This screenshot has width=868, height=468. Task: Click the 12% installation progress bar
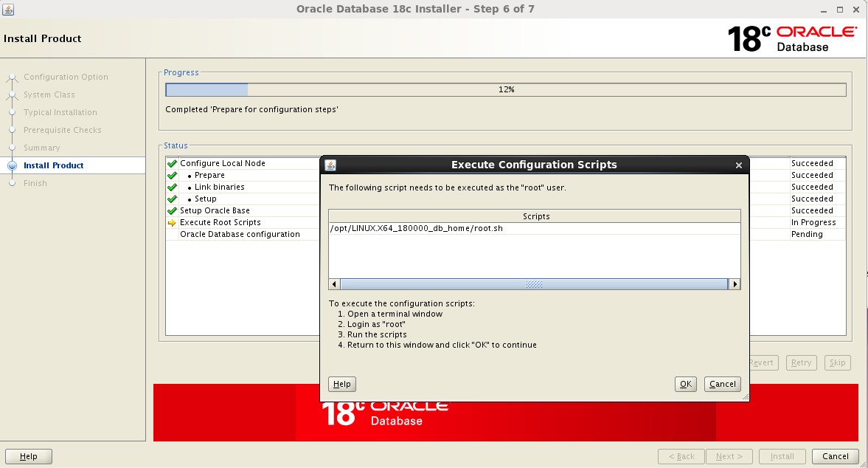click(505, 90)
